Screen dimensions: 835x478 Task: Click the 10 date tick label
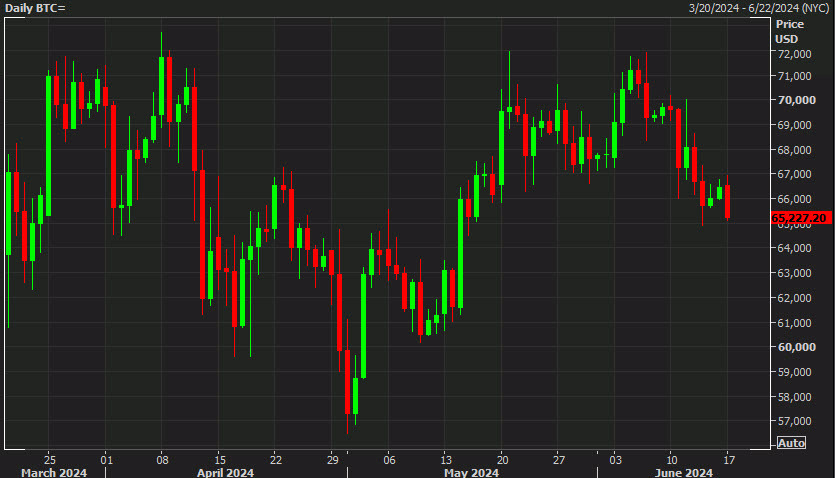pyautogui.click(x=672, y=460)
